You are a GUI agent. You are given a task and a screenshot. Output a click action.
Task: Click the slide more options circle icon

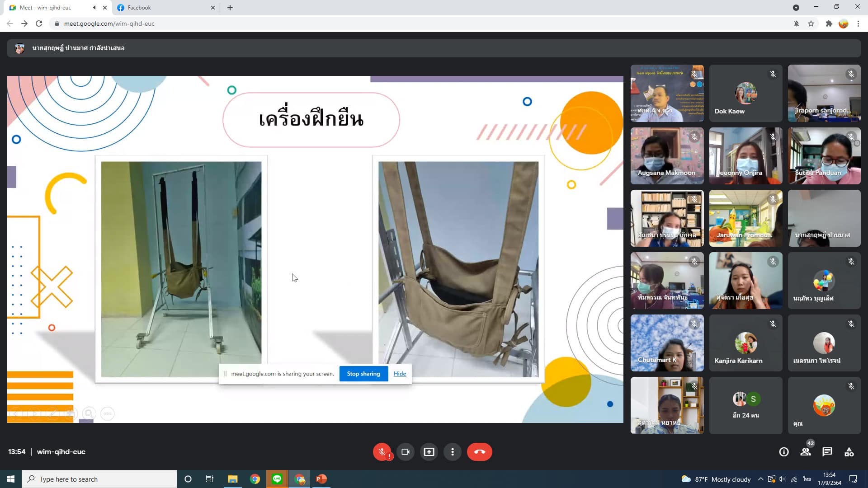(107, 413)
